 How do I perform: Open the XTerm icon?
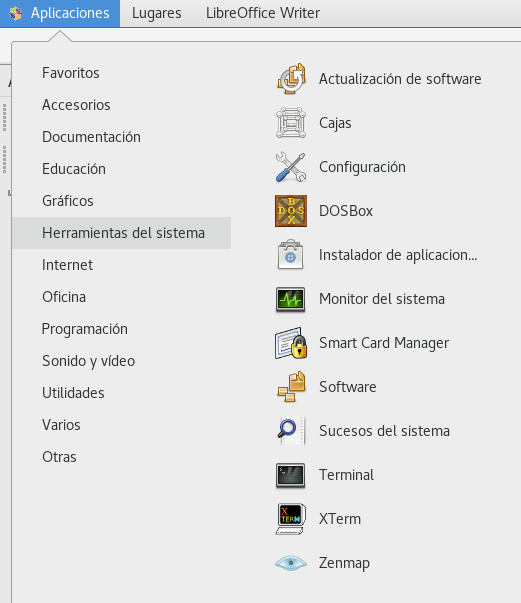[291, 519]
